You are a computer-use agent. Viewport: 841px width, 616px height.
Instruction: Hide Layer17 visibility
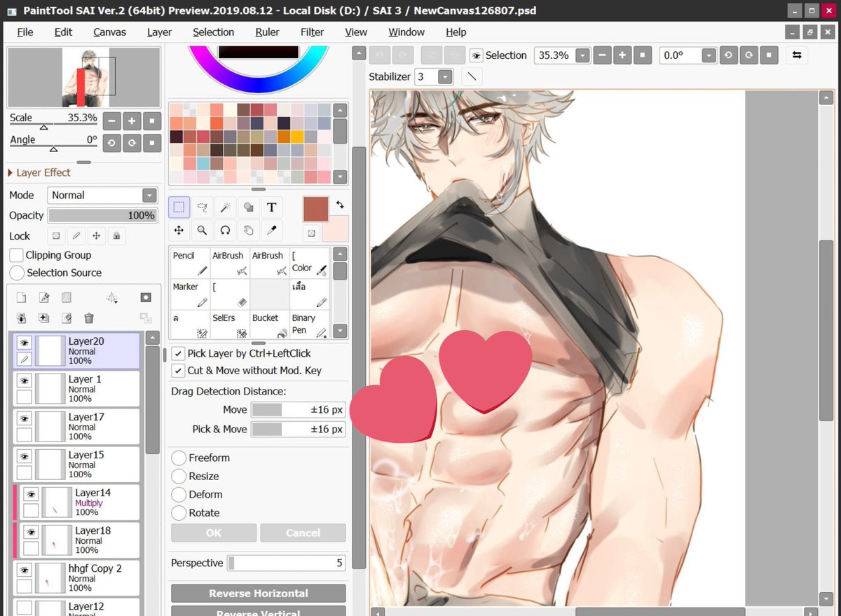[x=25, y=418]
